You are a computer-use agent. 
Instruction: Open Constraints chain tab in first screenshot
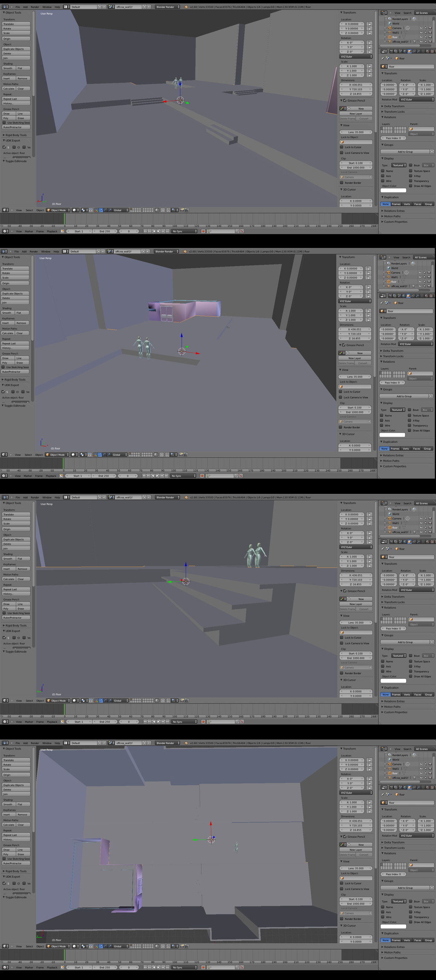413,51
